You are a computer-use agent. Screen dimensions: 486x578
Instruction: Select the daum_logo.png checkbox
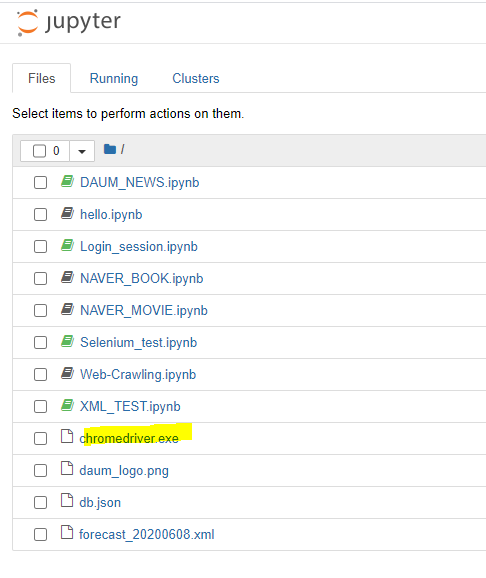click(x=41, y=471)
